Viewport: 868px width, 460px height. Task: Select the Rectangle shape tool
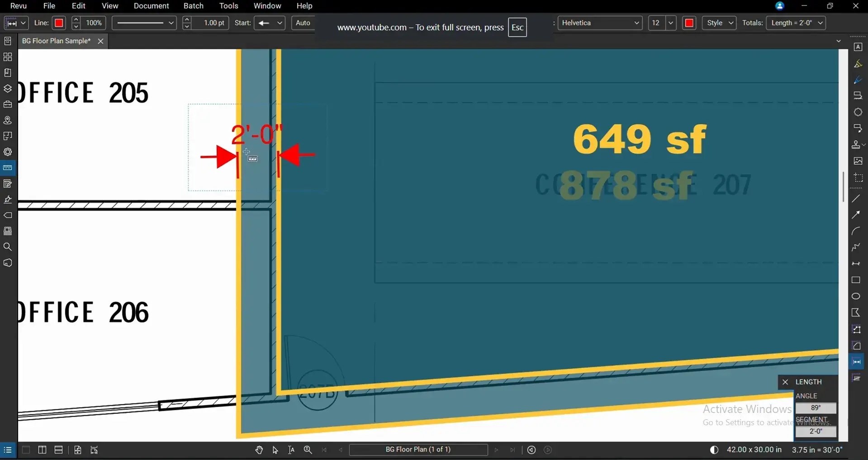(x=856, y=280)
